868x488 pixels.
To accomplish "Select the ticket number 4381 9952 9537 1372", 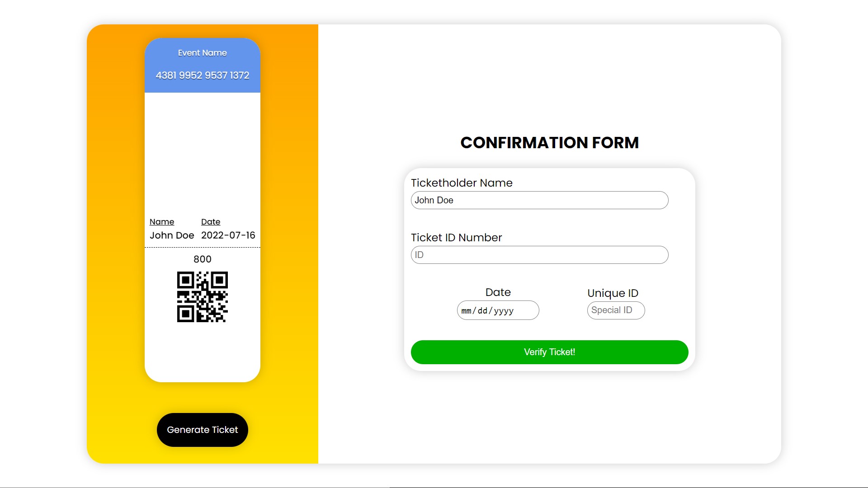I will pos(203,75).
